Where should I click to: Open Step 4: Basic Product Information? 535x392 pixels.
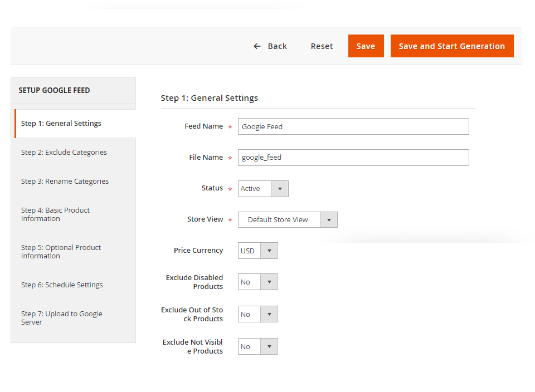click(x=55, y=214)
